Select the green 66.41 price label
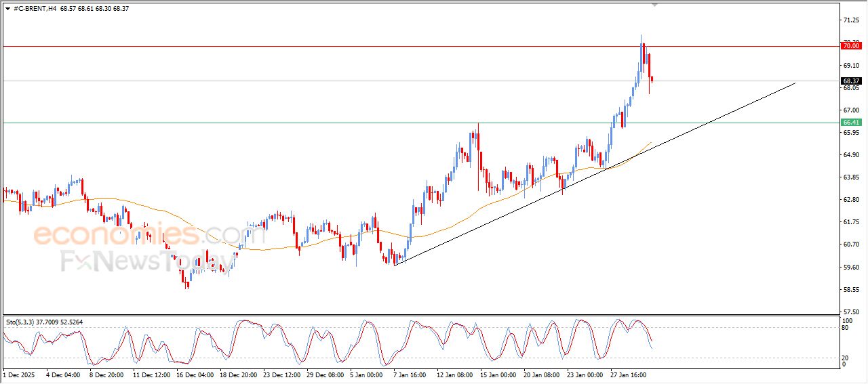Viewport: 868px width, 384px height. tap(850, 122)
